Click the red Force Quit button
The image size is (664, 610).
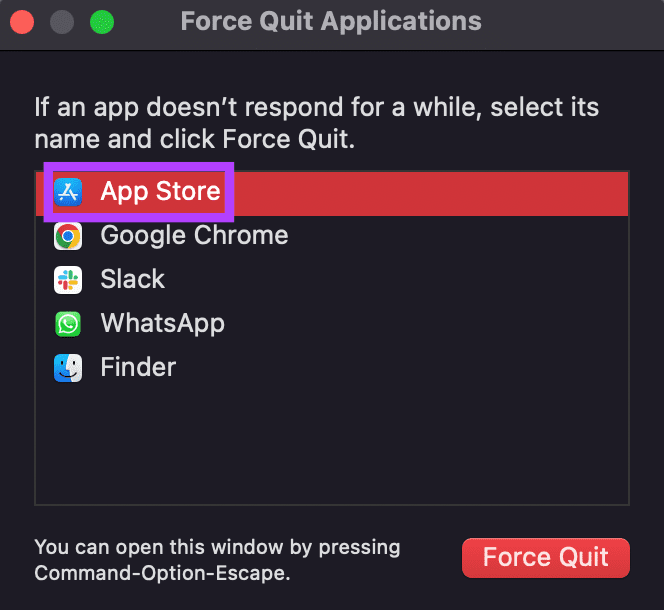(546, 557)
